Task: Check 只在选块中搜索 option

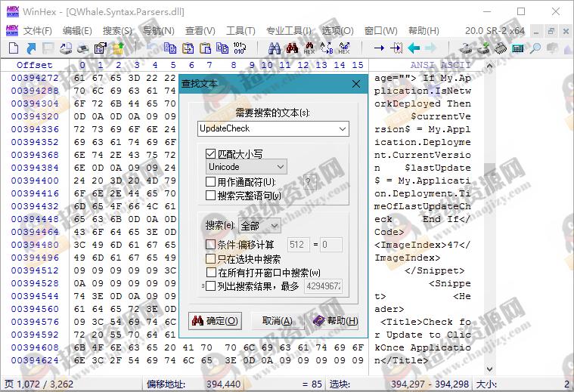Action: 210,259
